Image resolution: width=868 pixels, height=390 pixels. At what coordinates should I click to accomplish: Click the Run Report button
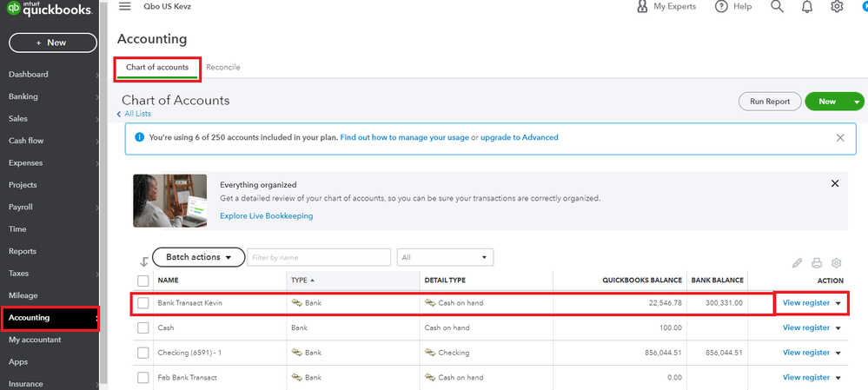[770, 102]
